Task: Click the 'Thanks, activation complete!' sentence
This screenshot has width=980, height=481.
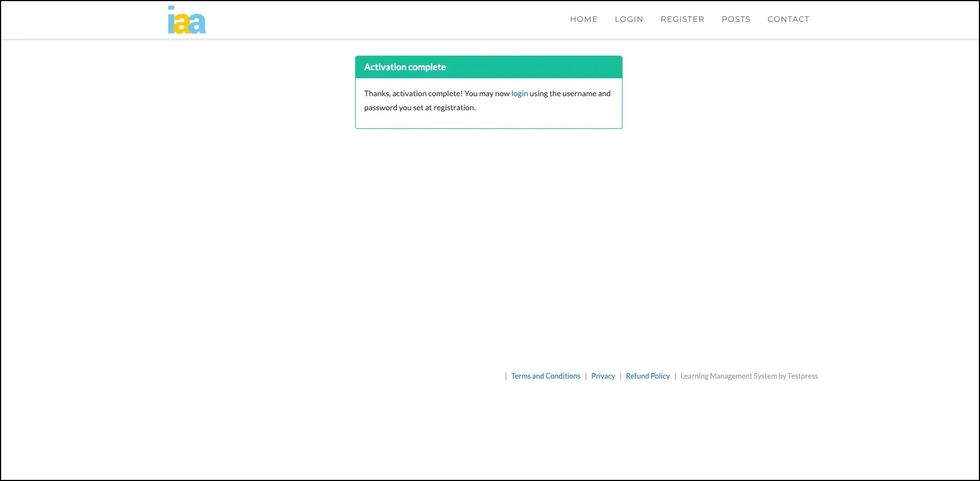Action: coord(413,94)
